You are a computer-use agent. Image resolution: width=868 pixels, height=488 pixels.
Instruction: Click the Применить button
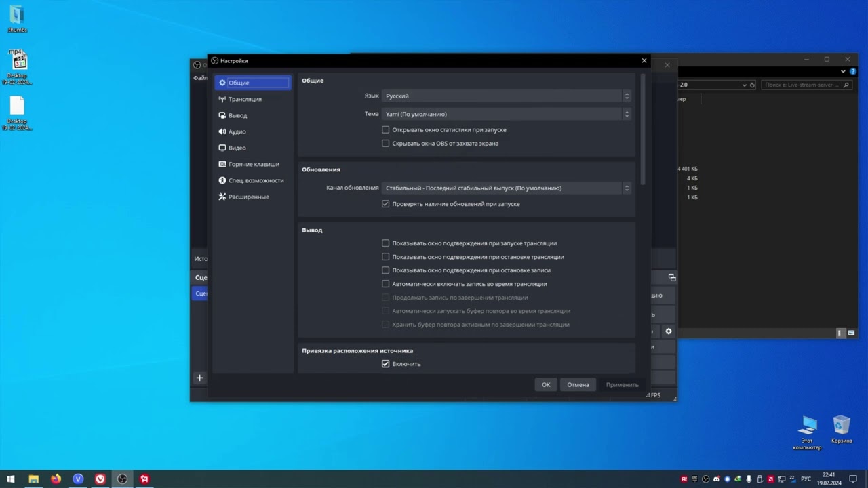(622, 384)
